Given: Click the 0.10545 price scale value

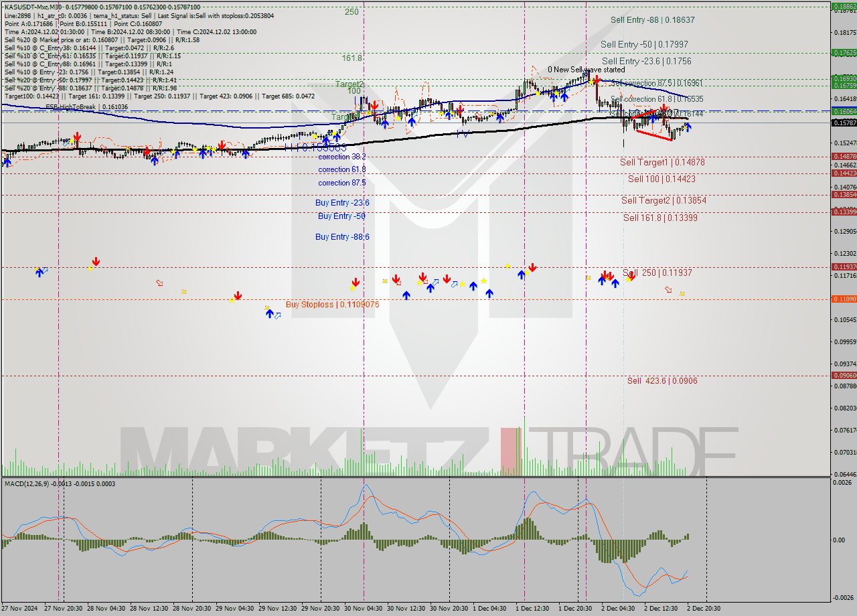Looking at the screenshot, I should point(844,319).
